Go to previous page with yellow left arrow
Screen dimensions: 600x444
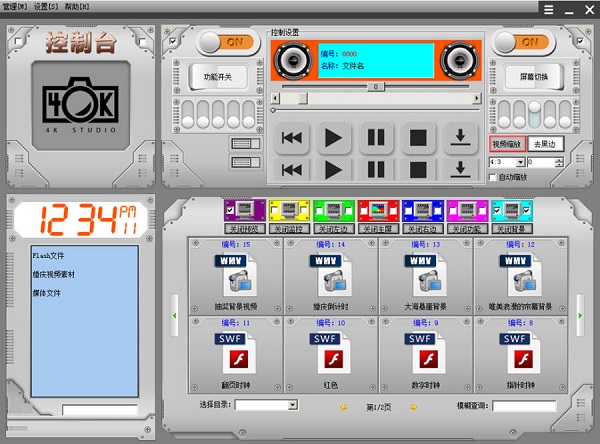pos(344,407)
